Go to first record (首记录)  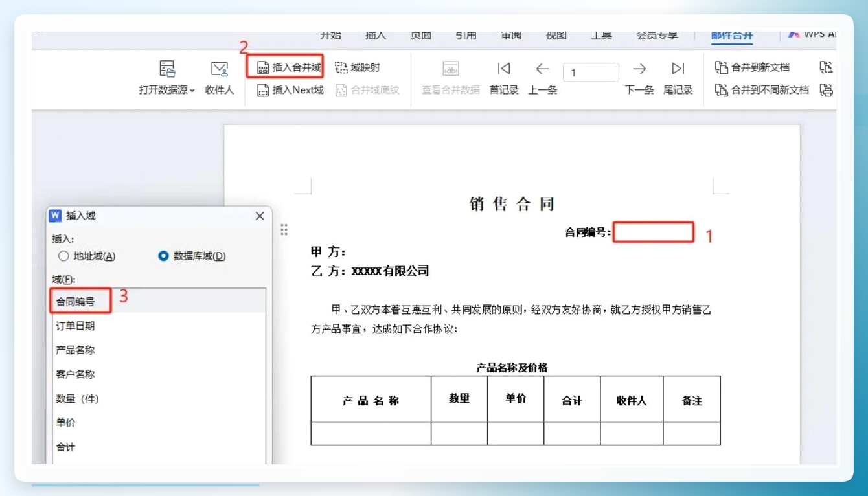[504, 69]
